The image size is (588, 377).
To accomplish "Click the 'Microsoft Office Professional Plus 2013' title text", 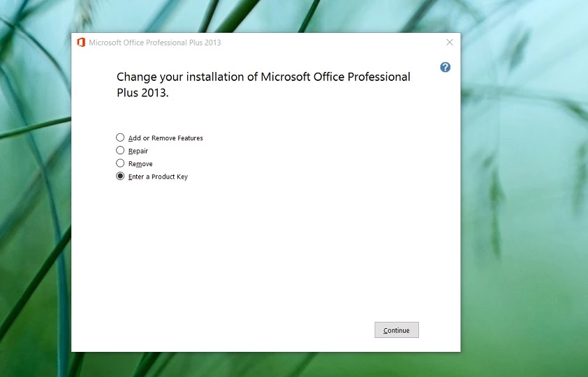I will (155, 43).
